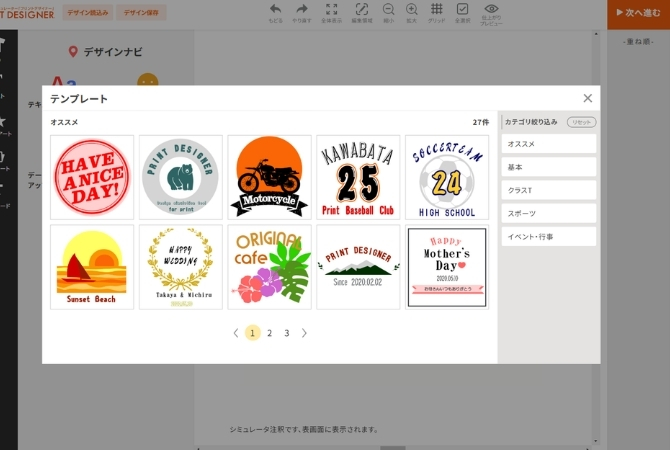Click the select-all checkbox icon

[x=462, y=9]
